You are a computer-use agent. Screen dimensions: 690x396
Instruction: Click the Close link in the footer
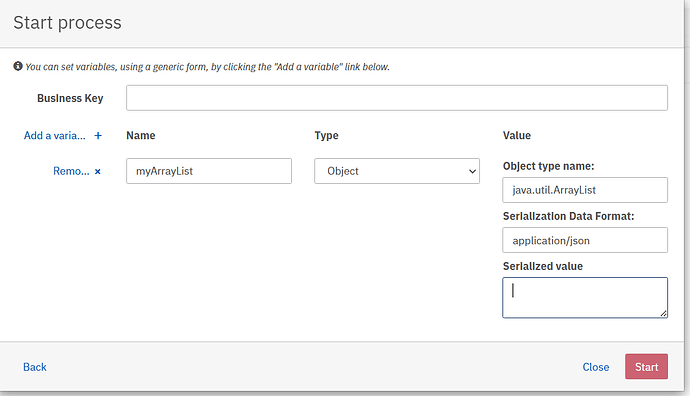pyautogui.click(x=596, y=367)
